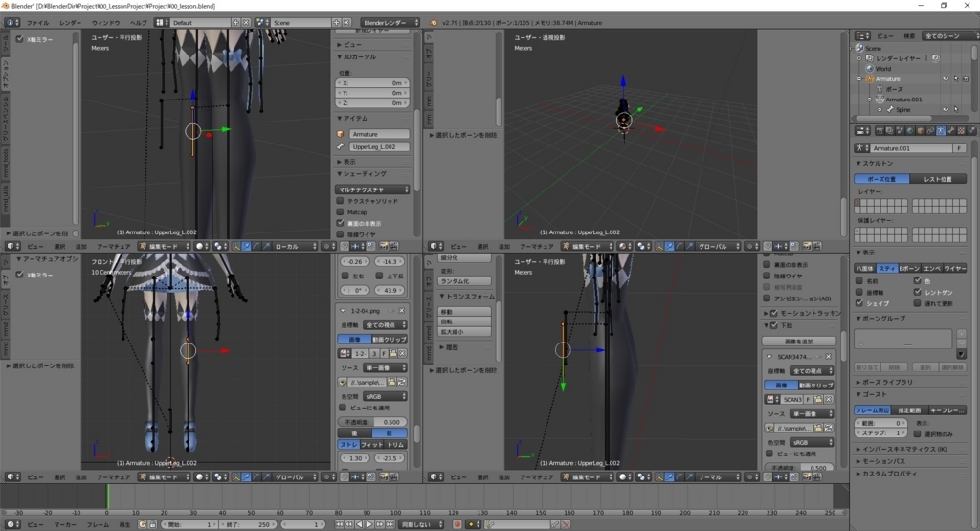Open the constraints properties tab icon

[930, 130]
